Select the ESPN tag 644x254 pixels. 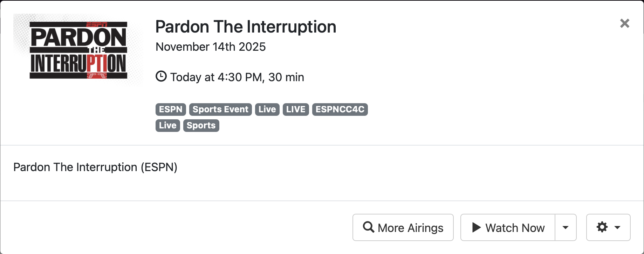tap(171, 109)
